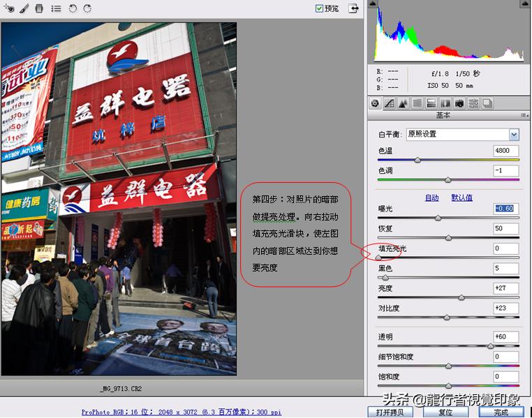Select the brush tool in top toolbar
Screen dimensions: 532x418
[x=24, y=8]
